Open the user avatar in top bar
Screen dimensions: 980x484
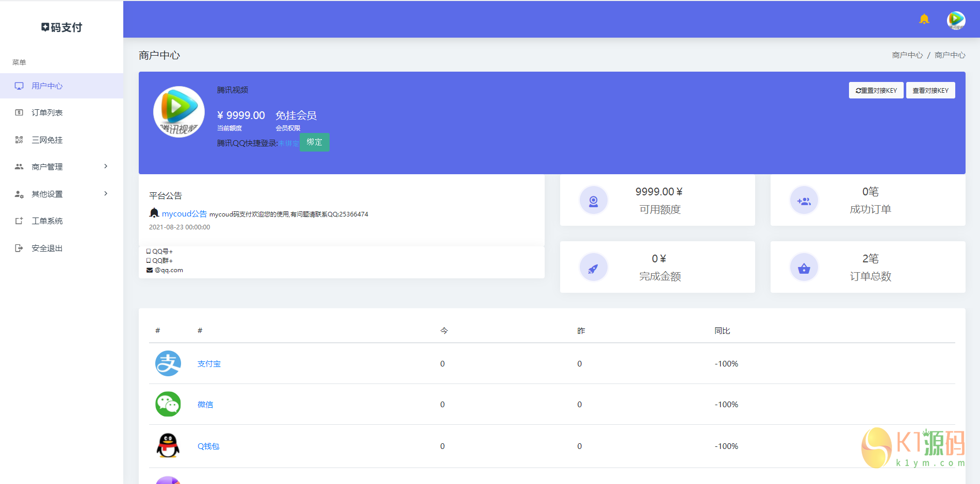956,20
